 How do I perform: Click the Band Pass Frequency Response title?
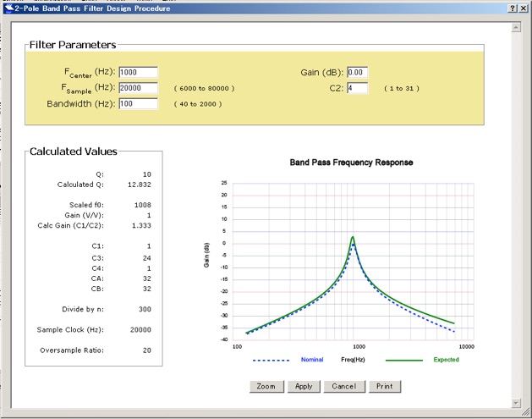pyautogui.click(x=351, y=163)
